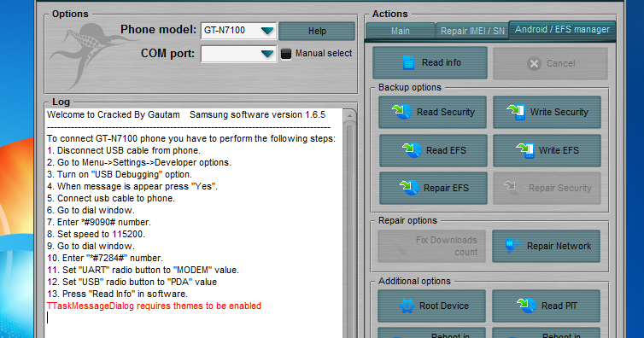Click the Write Security button label
The width and height of the screenshot is (644, 338).
click(559, 112)
